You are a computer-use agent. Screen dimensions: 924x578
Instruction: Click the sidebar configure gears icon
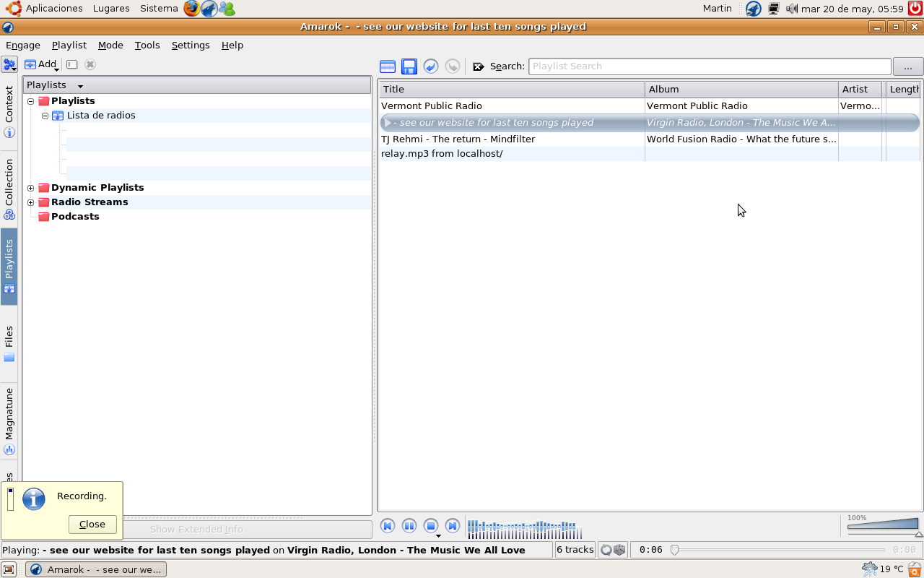coord(9,64)
